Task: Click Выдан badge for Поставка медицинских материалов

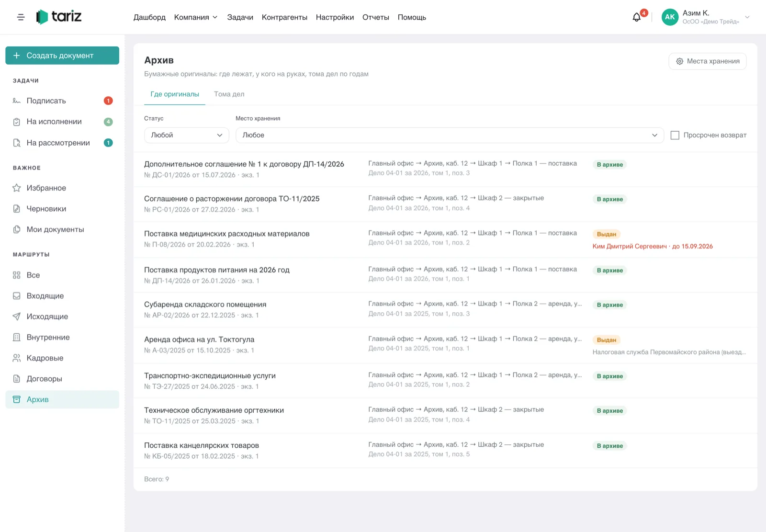Action: [607, 234]
